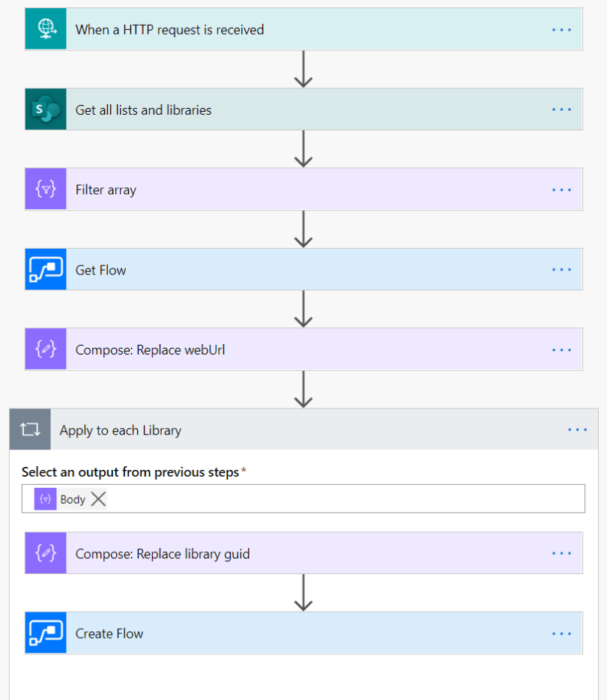Click the Apply to each loop icon
Screen dimensions: 607x700
(x=30, y=430)
